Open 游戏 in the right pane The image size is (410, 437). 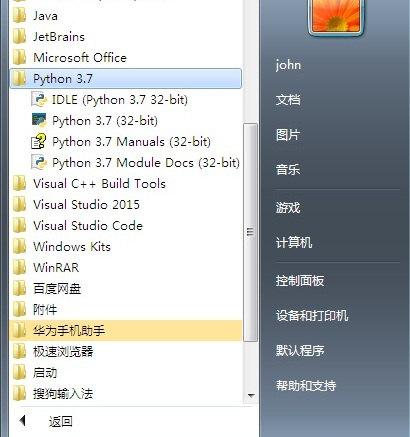click(288, 208)
